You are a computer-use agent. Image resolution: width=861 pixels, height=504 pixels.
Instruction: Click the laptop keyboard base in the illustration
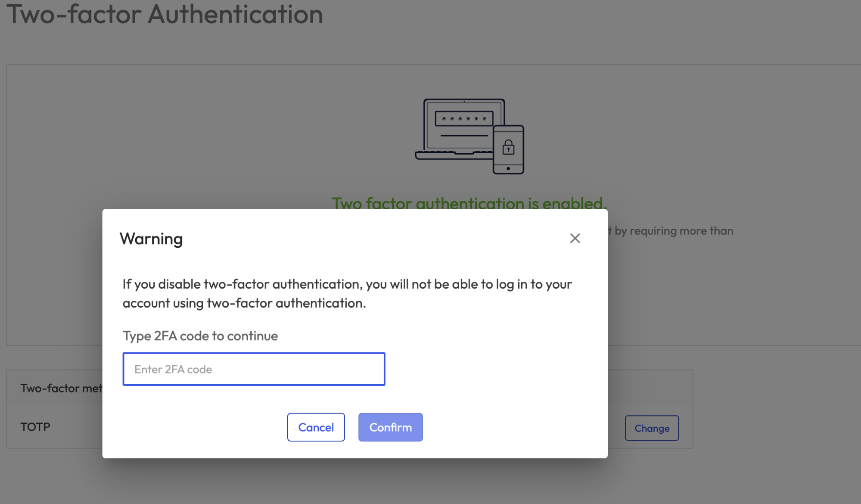point(452,155)
